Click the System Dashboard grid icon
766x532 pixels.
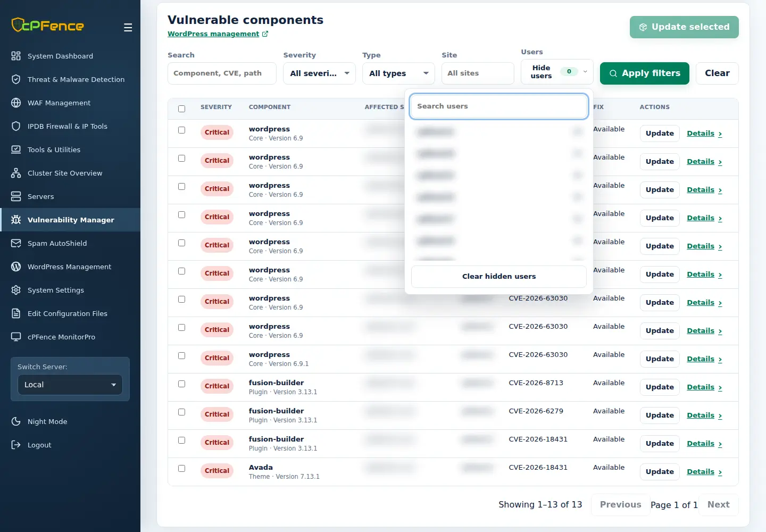(x=16, y=56)
